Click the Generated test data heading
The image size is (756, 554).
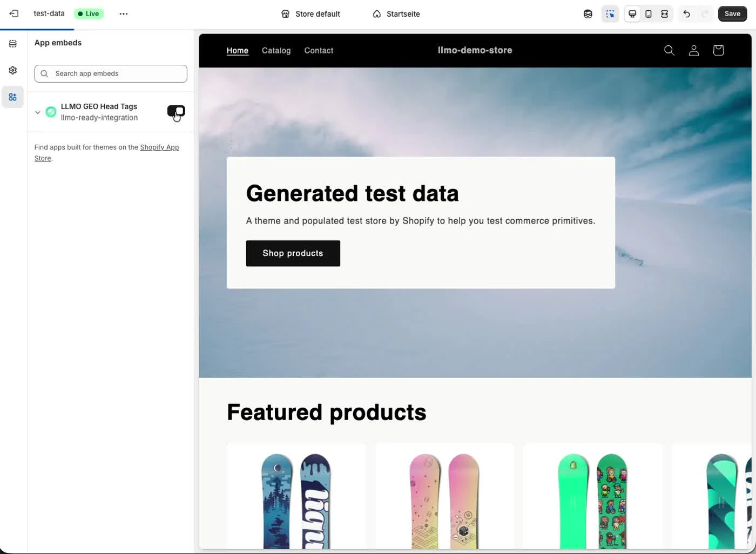[x=352, y=193]
